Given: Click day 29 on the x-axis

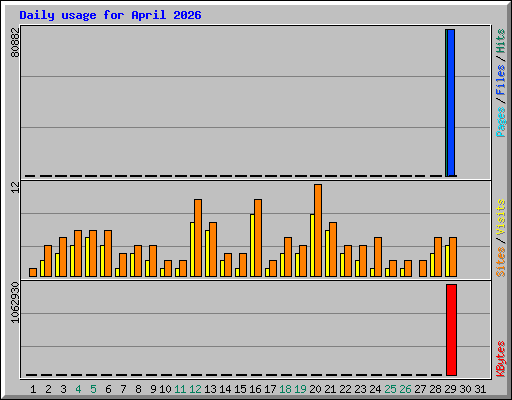Looking at the screenshot, I should [x=450, y=389].
